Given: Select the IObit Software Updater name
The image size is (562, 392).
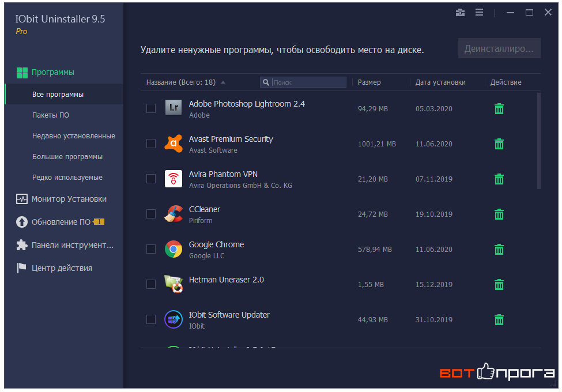Looking at the screenshot, I should [x=229, y=315].
